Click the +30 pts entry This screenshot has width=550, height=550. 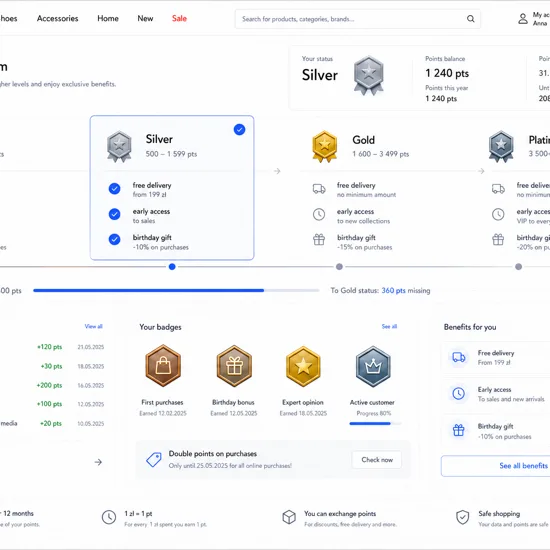[52, 366]
